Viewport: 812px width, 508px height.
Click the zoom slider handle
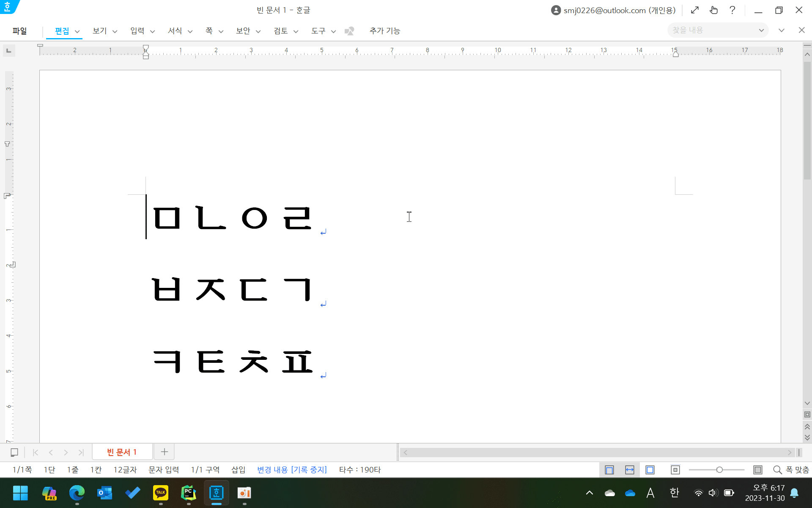tap(719, 470)
